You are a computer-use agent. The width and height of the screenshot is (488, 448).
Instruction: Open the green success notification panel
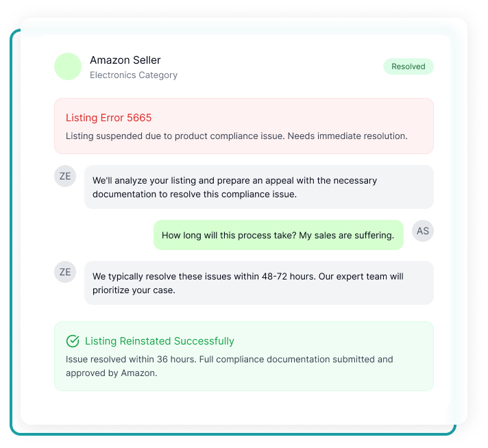coord(244,356)
